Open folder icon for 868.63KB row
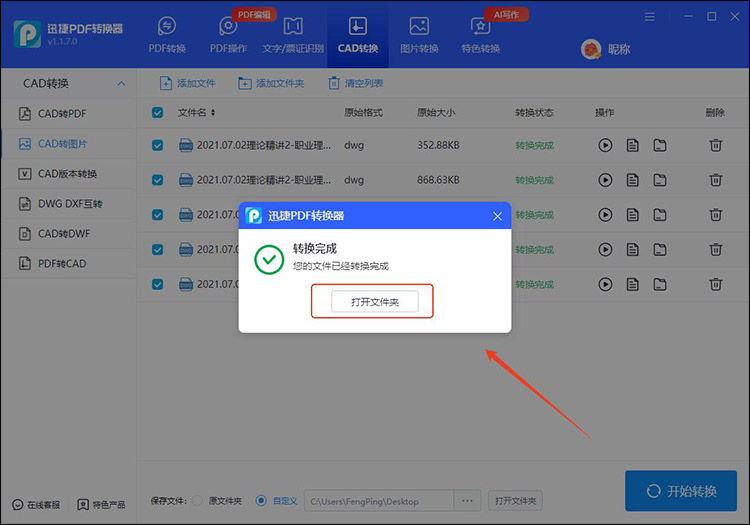Image resolution: width=750 pixels, height=525 pixels. coord(660,180)
